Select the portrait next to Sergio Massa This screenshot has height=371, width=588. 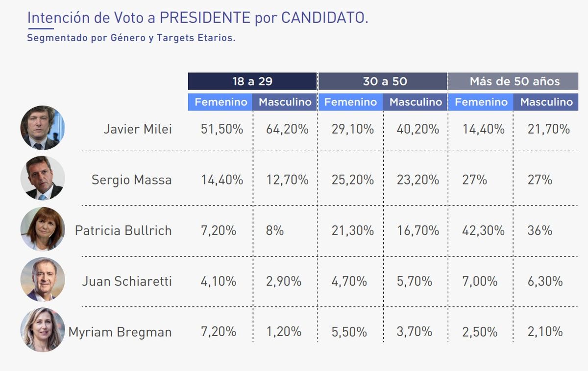pyautogui.click(x=42, y=179)
